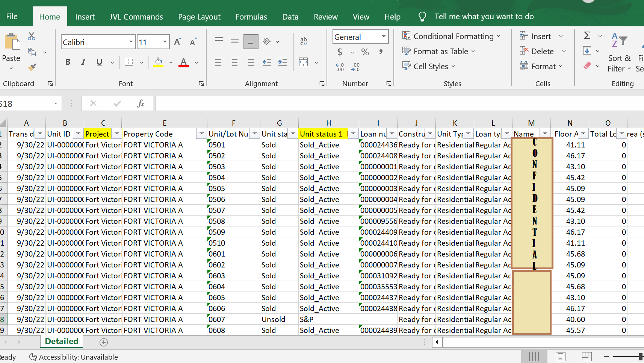This screenshot has height=363, width=644.
Task: Click the Increase Decimal icon
Action: coord(340,67)
